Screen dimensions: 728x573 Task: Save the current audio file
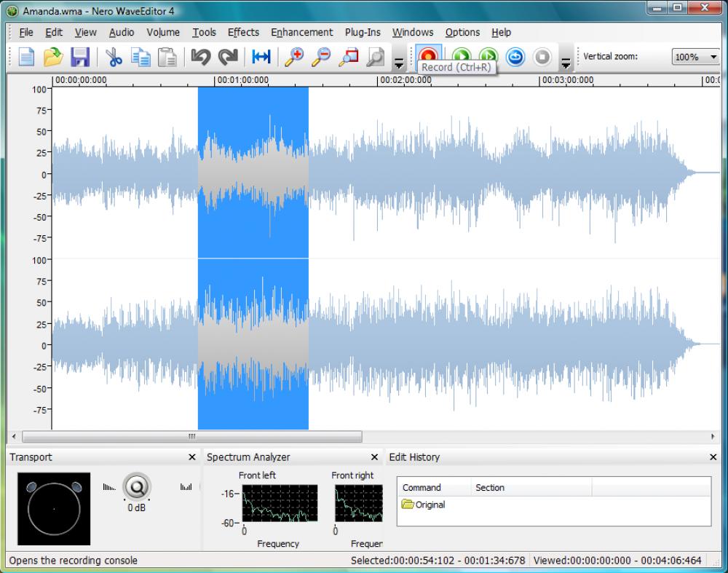click(x=82, y=57)
